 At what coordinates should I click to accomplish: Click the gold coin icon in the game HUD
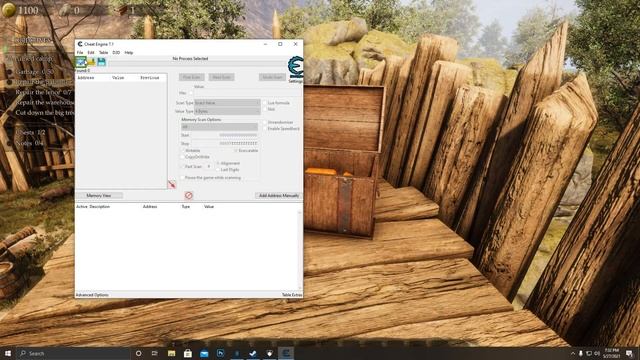click(8, 10)
